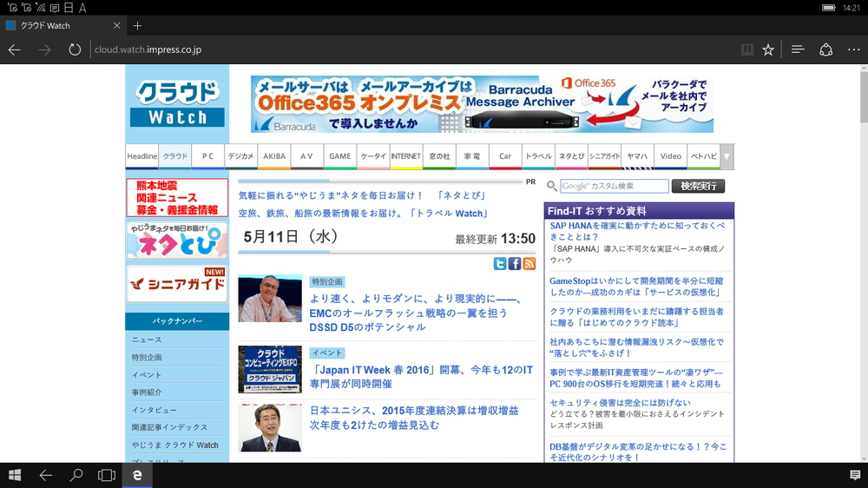
Task: Open the Video category tab
Action: click(670, 156)
